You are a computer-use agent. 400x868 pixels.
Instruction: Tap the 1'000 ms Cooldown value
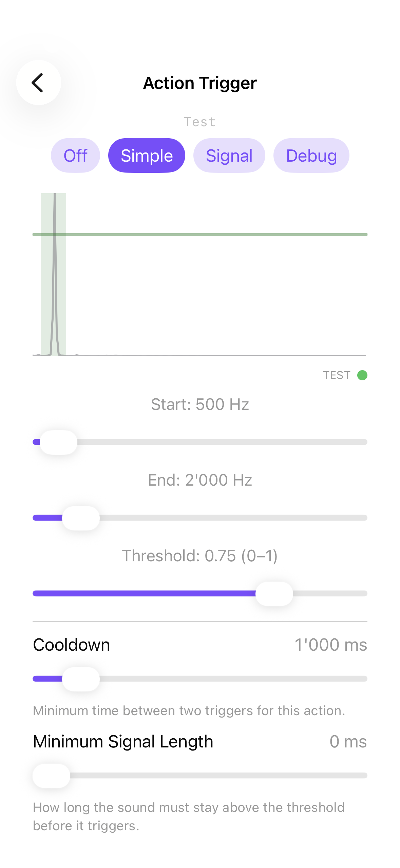331,644
